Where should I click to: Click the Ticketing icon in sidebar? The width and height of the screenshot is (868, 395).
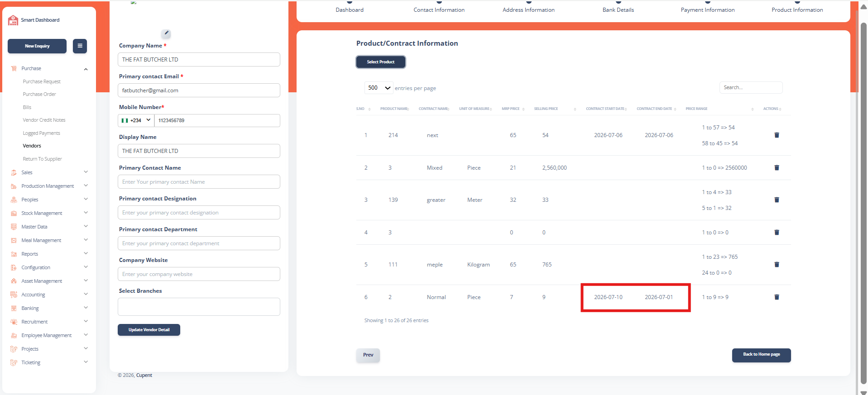pyautogui.click(x=14, y=362)
